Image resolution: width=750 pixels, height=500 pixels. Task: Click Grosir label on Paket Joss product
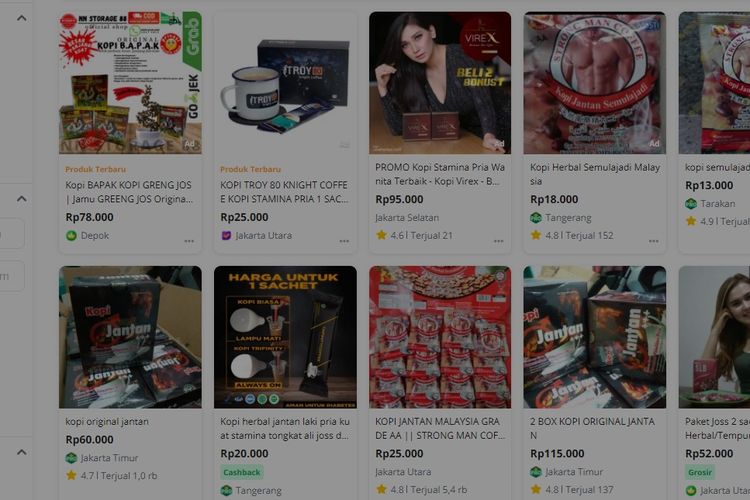(700, 472)
